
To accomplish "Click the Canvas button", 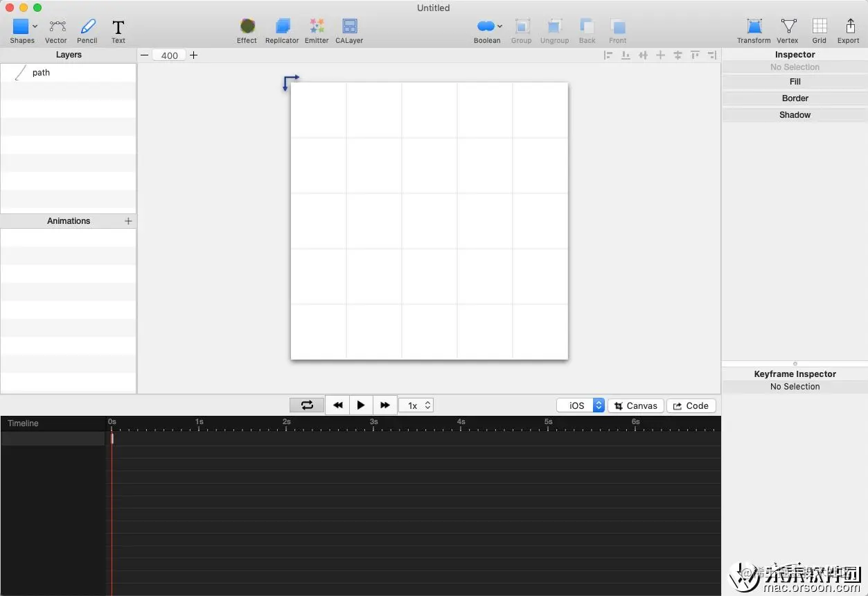I will (636, 405).
